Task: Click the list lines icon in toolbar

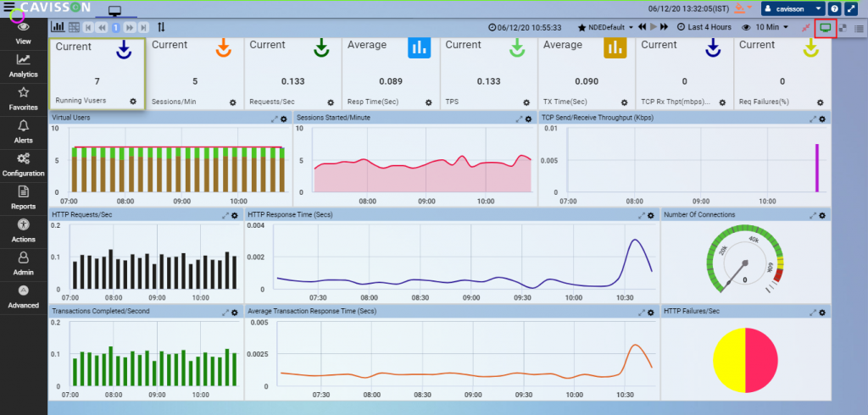Action: click(x=859, y=28)
